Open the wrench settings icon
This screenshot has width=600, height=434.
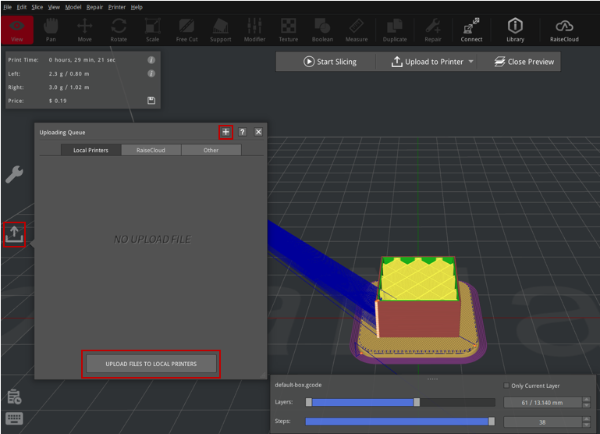[x=14, y=175]
